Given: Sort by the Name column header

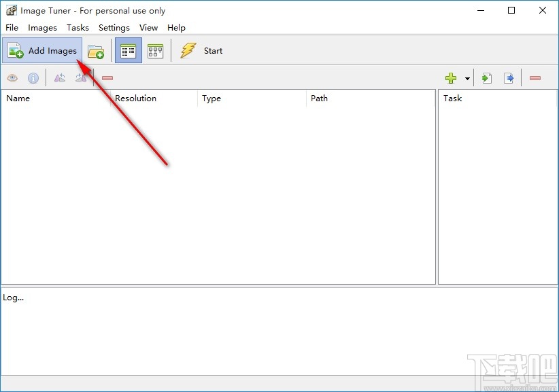Looking at the screenshot, I should [x=56, y=99].
